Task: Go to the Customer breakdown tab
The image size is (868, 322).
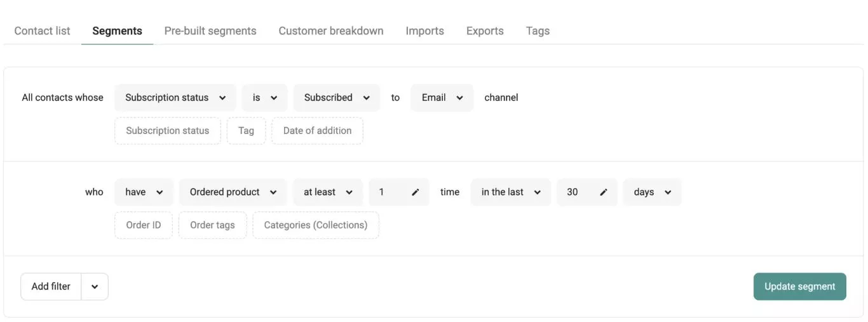Action: (x=330, y=30)
